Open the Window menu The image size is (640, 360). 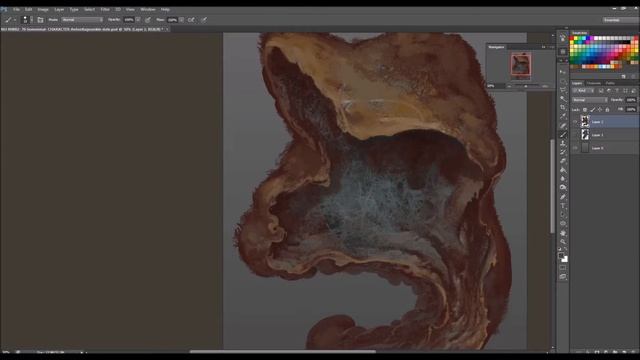148,9
